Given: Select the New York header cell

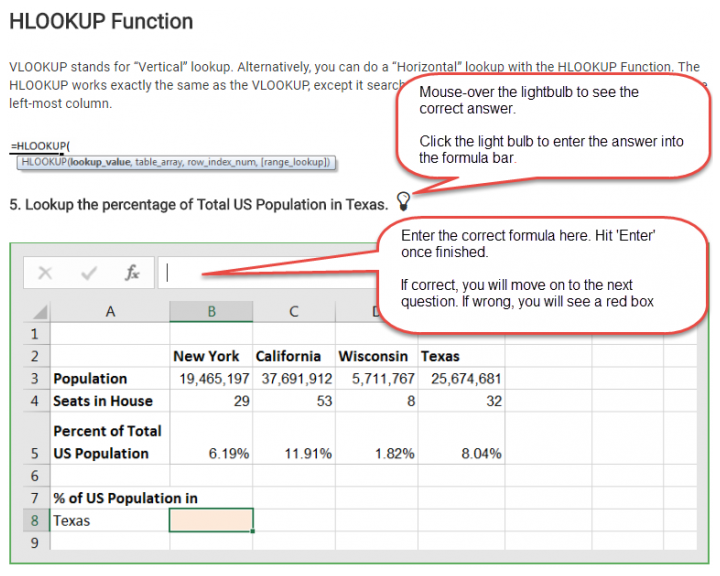Looking at the screenshot, I should point(206,356).
